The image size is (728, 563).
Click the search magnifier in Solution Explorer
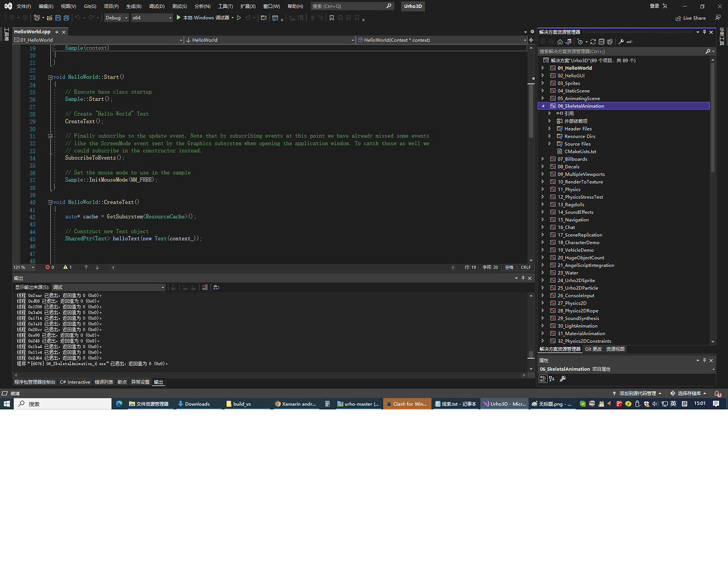pyautogui.click(x=708, y=51)
